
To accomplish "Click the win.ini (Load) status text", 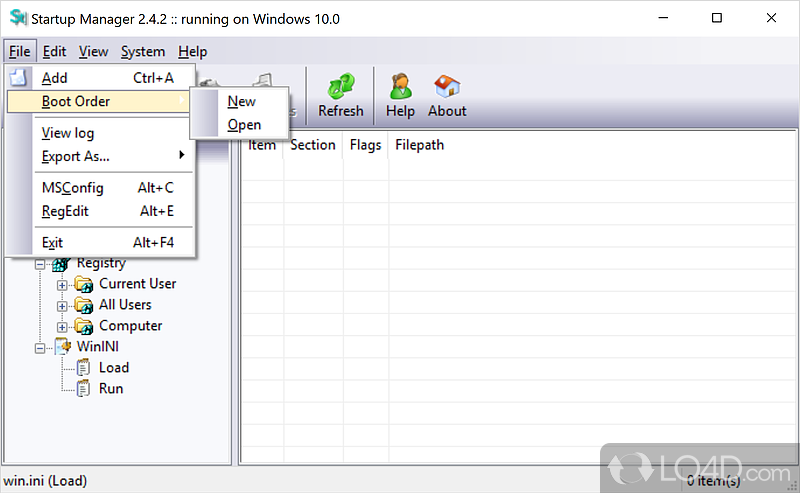I will point(45,481).
